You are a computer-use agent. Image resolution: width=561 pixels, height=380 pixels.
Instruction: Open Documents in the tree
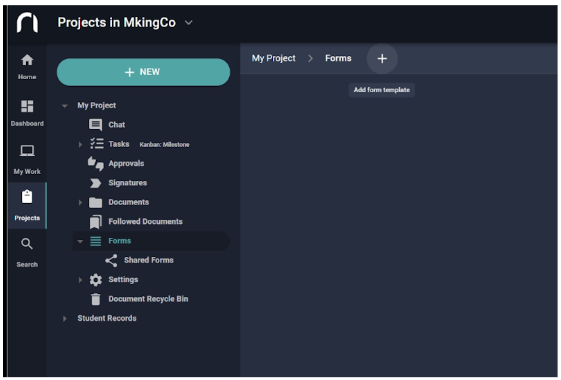[x=128, y=202]
